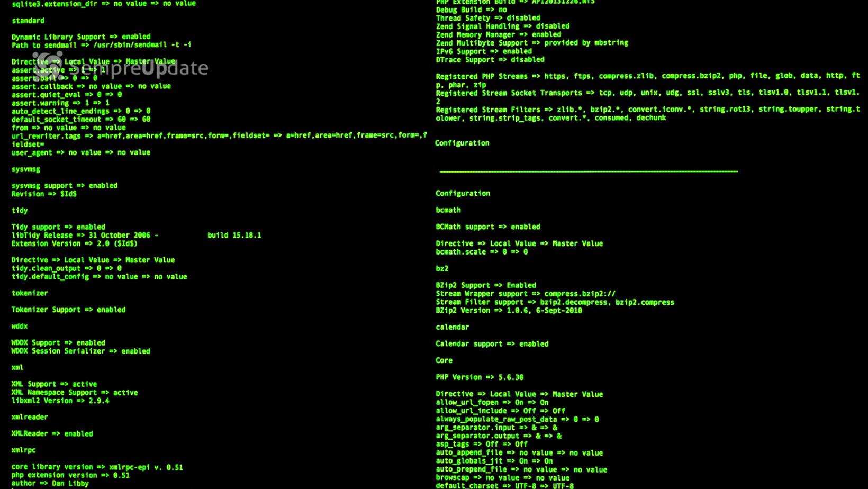Viewport: 868px width, 489px height.
Task: Click the 'Stream Wrapper support => compress.bzip2://' line
Action: pyautogui.click(x=526, y=294)
